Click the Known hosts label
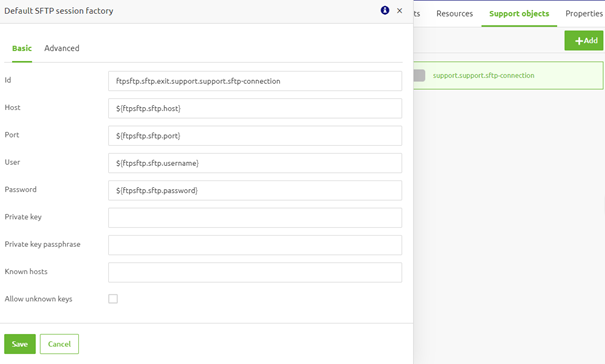 click(26, 271)
